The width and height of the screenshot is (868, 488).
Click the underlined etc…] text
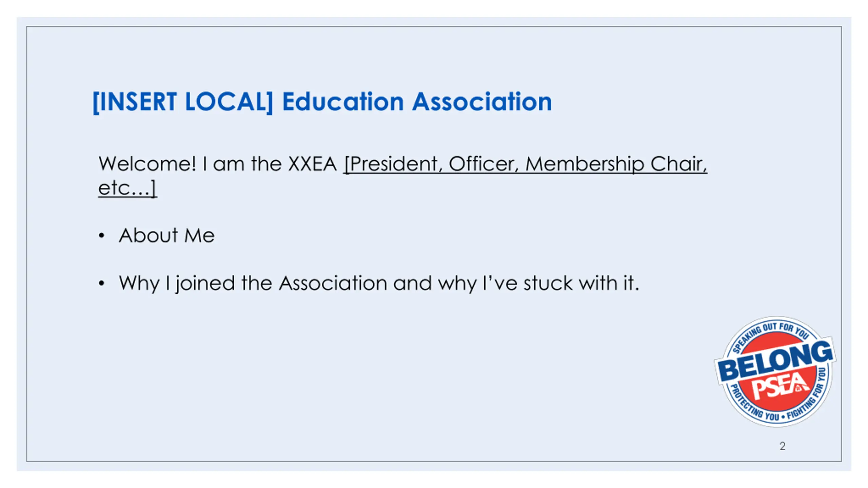point(127,188)
